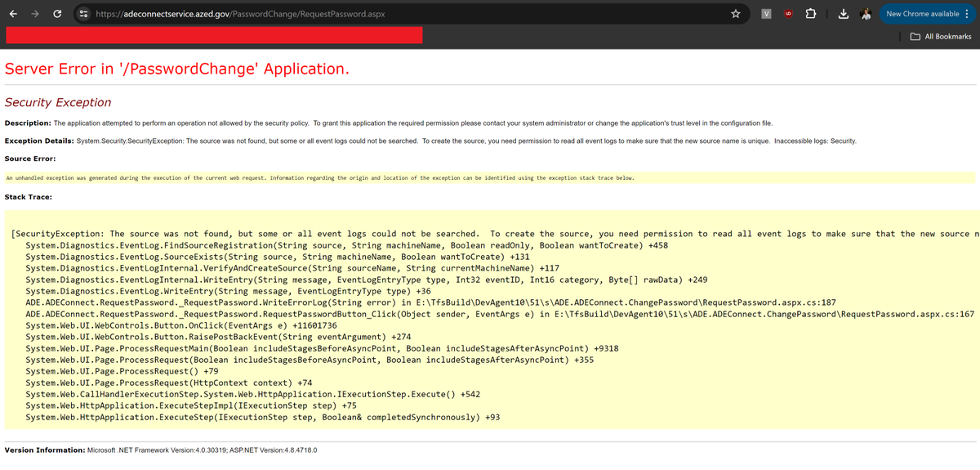Click the 'Exception Details:' label
This screenshot has height=470, width=980.
[x=39, y=141]
